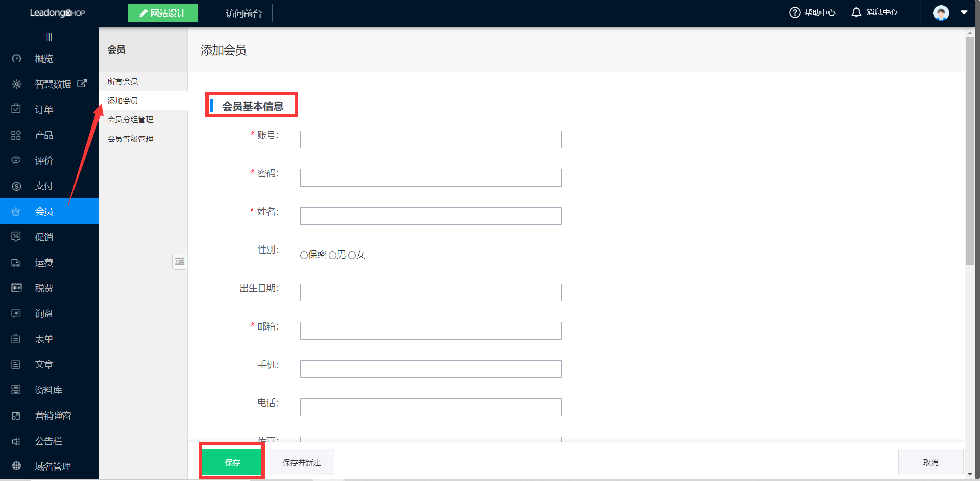Open the 支付 payment icon
Image resolution: width=980 pixels, height=481 pixels.
(16, 186)
